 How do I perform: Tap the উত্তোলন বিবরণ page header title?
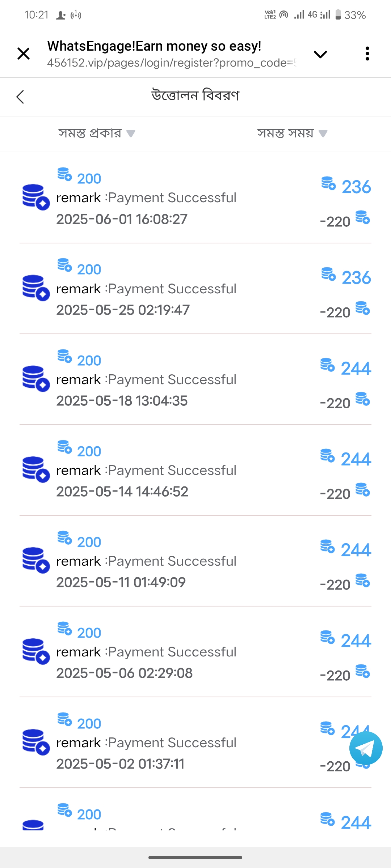click(x=195, y=96)
